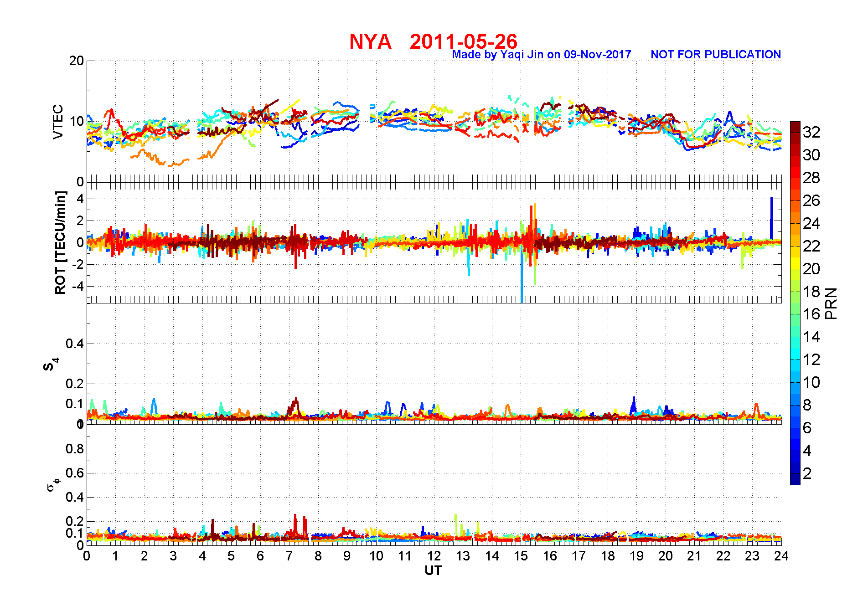Click the S4 axis tick label '0.1'
The width and height of the screenshot is (868, 606).
(75, 404)
